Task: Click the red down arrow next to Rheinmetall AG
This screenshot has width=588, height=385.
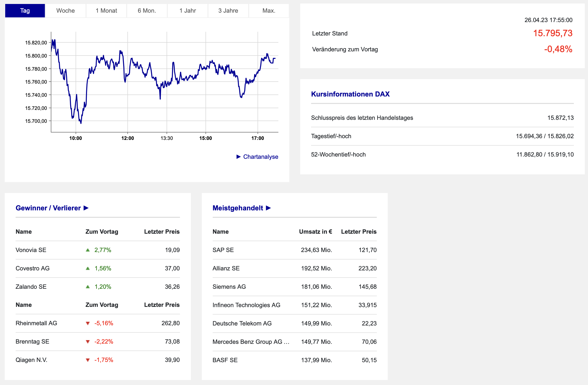Action: click(88, 323)
